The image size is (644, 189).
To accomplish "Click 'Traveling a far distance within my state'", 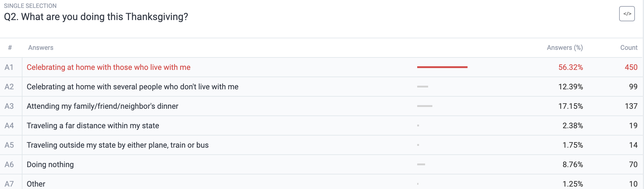I will 93,125.
